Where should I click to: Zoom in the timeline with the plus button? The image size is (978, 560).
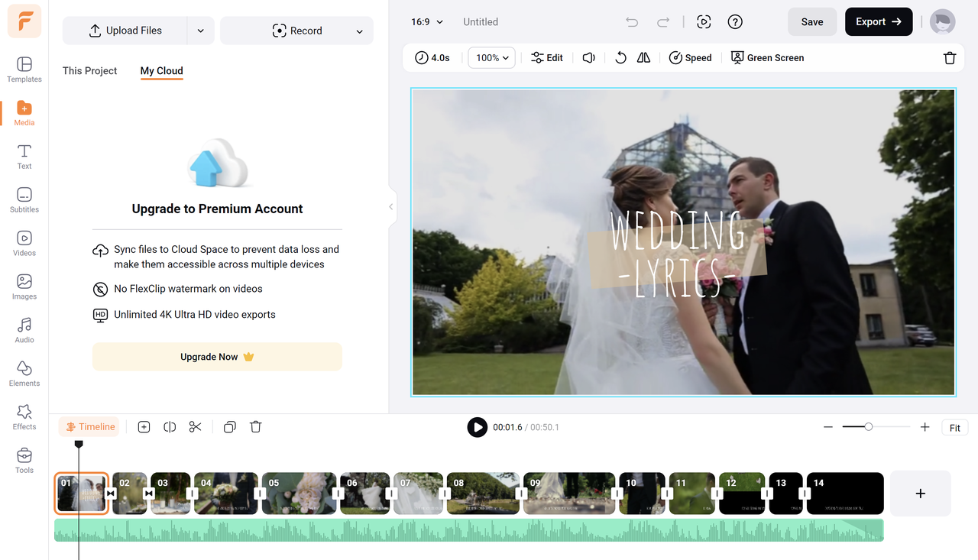925,427
